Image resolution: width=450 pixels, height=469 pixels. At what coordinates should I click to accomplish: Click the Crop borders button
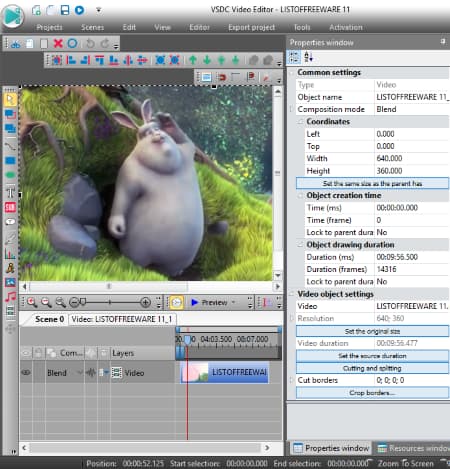point(372,393)
